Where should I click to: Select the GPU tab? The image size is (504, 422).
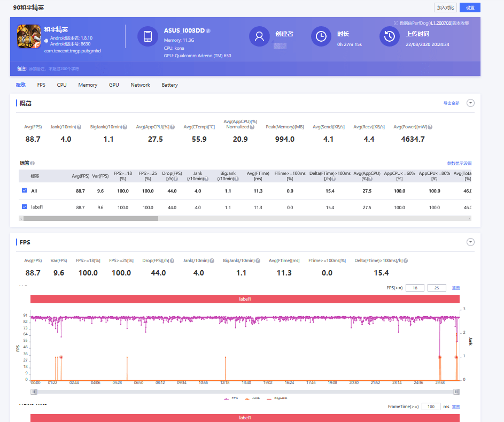[x=114, y=85]
